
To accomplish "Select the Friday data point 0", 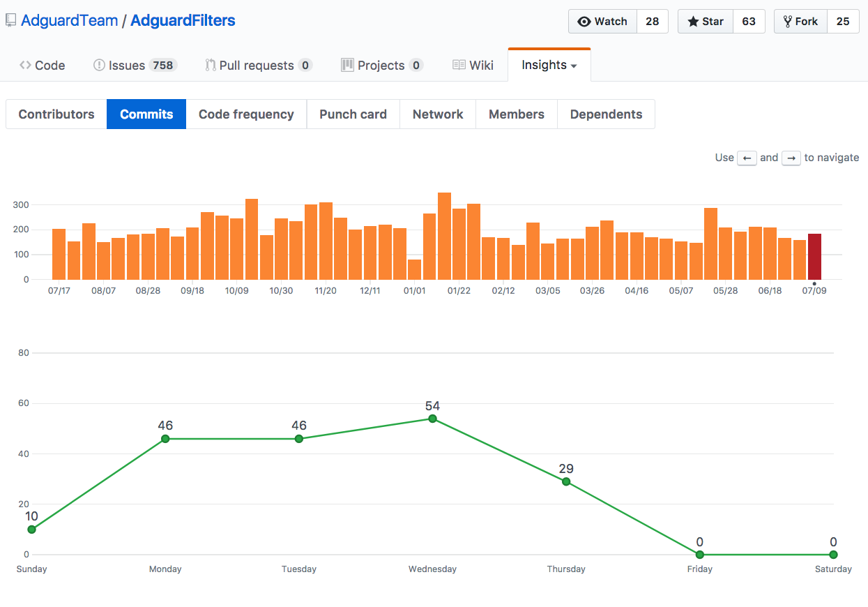I will click(x=700, y=555).
